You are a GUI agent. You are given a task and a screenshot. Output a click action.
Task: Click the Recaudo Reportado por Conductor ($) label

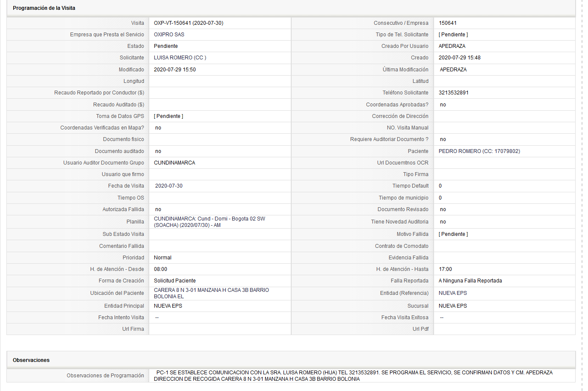99,93
